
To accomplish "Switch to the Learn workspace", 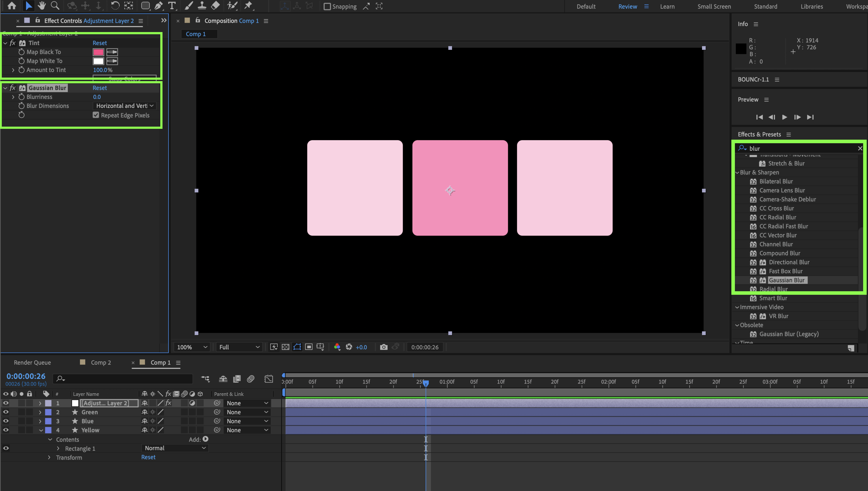I will click(x=667, y=6).
